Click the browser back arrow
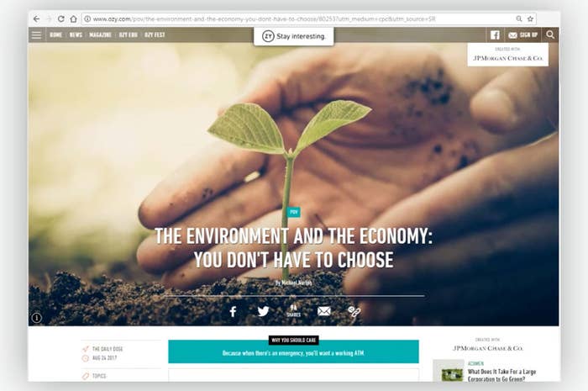Image resolution: width=588 pixels, height=391 pixels. point(36,18)
